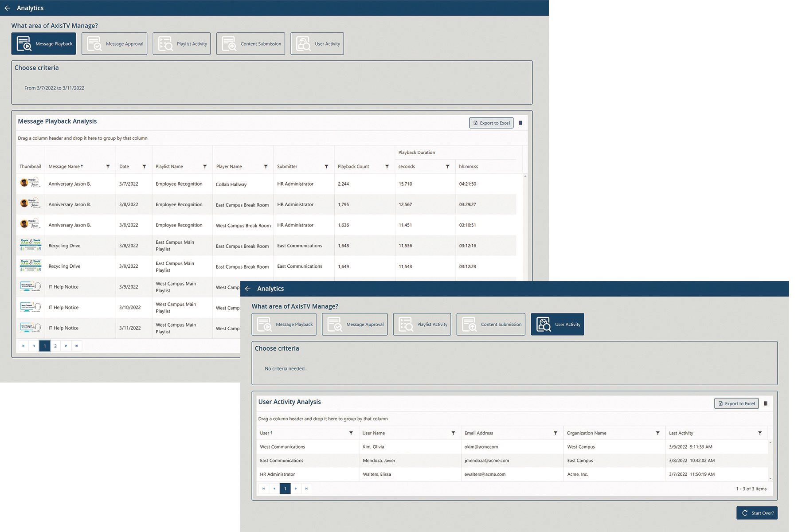Select the Message Approval area icon

(x=114, y=43)
